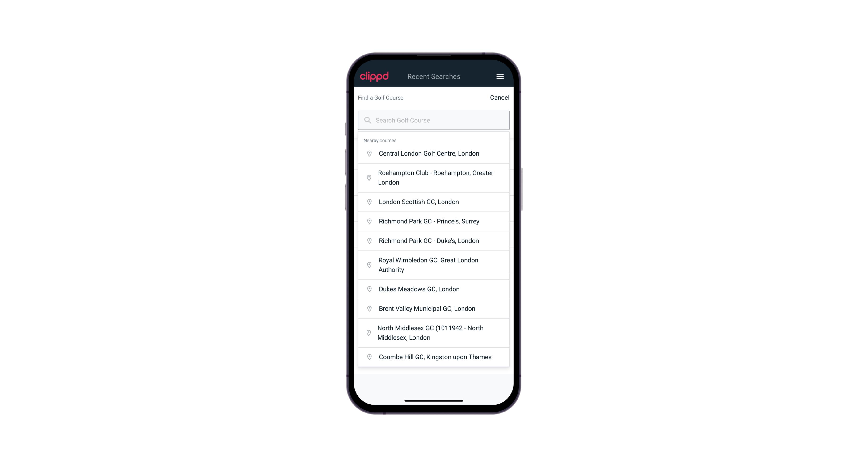The height and width of the screenshot is (467, 868).
Task: Click the search magnifier icon
Action: pos(367,120)
